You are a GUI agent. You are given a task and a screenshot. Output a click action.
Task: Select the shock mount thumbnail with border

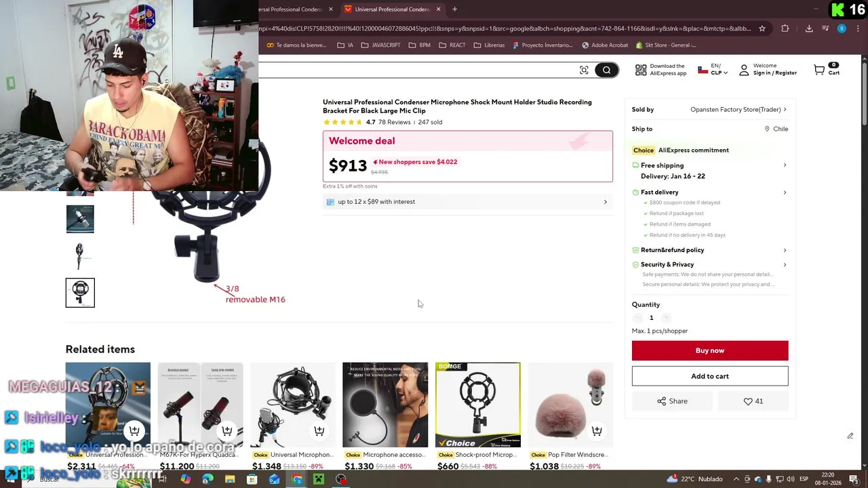pos(80,293)
